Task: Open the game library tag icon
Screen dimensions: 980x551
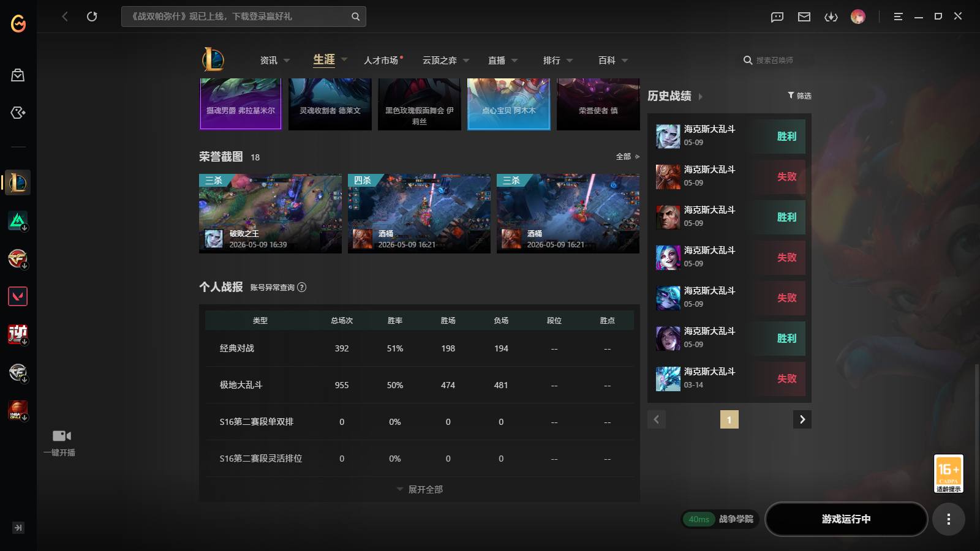Action: pyautogui.click(x=18, y=113)
